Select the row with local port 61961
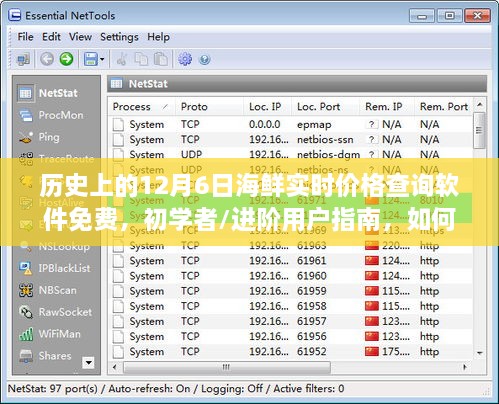Viewport: 499px width, 404px height. [x=291, y=261]
